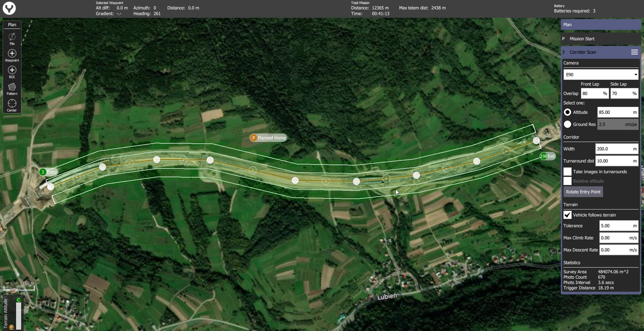Select the Mission Start item

[x=582, y=39]
